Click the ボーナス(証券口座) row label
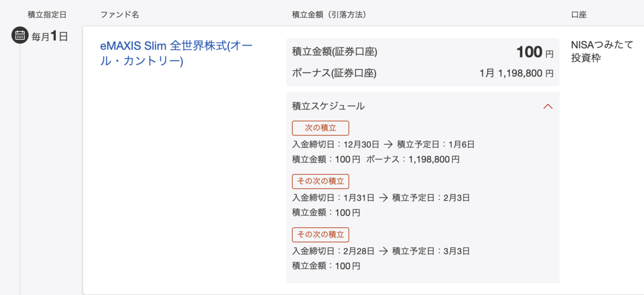Viewport: 644px width, 295px height. pyautogui.click(x=334, y=73)
